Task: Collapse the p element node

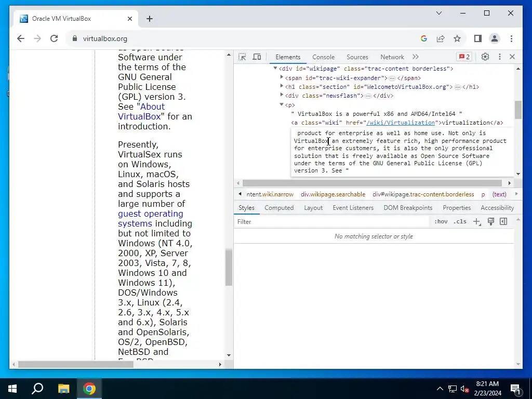Action: tap(282, 104)
